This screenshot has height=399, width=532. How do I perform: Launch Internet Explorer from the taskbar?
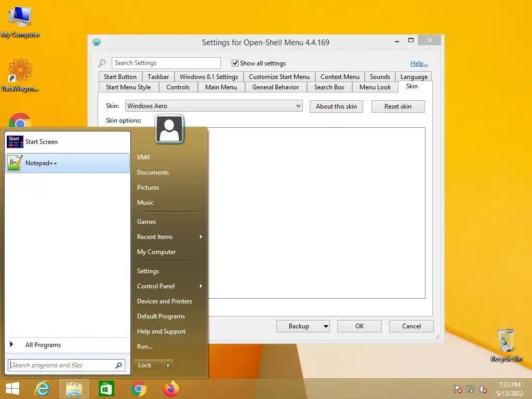(x=43, y=389)
